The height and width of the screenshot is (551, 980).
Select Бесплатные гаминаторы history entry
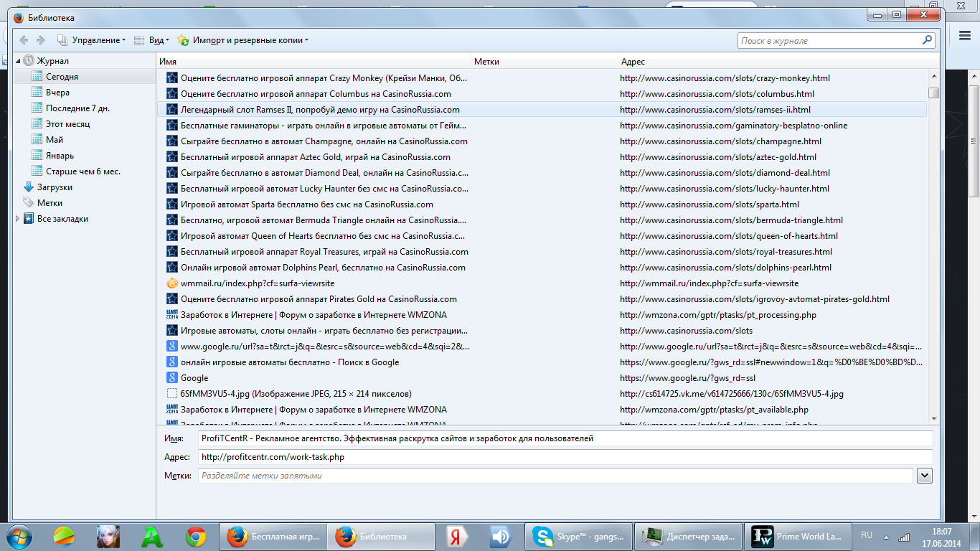tap(542, 126)
